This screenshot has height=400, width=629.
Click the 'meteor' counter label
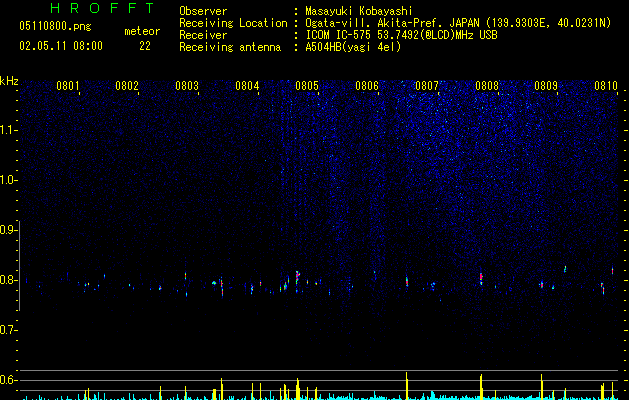pos(142,31)
